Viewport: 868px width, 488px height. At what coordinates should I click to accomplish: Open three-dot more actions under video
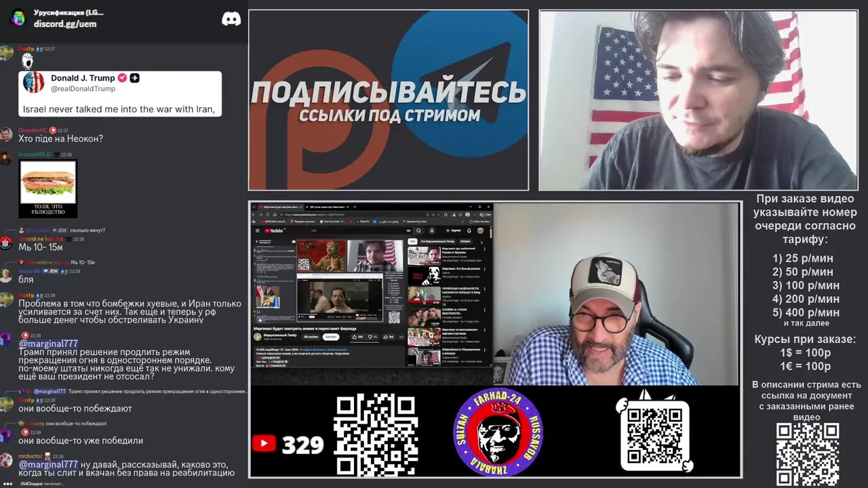(x=401, y=337)
